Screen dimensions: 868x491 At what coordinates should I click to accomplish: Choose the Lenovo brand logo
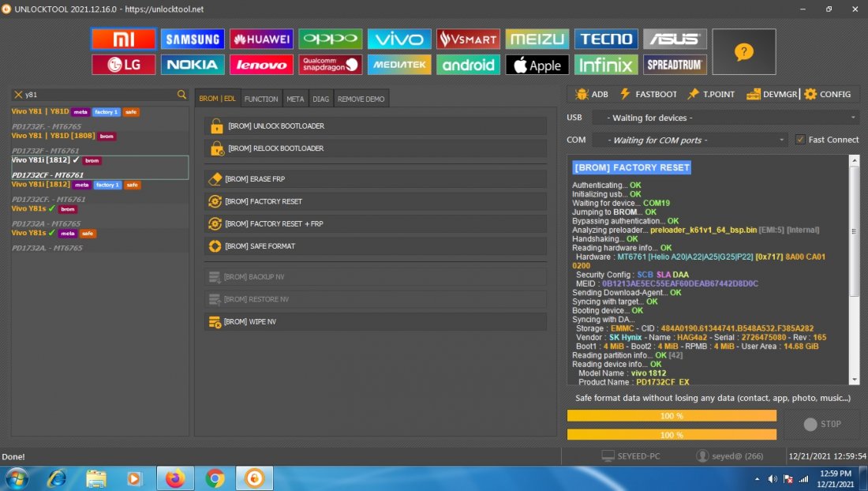tap(261, 65)
